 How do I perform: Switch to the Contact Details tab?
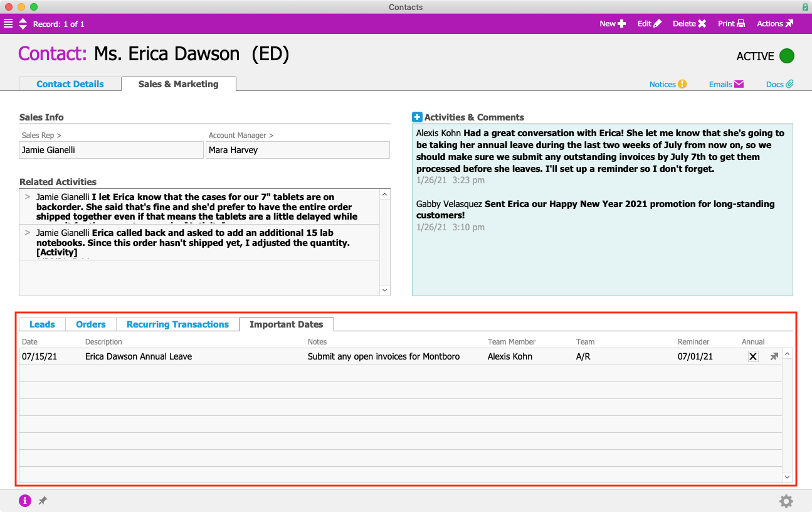coord(70,84)
